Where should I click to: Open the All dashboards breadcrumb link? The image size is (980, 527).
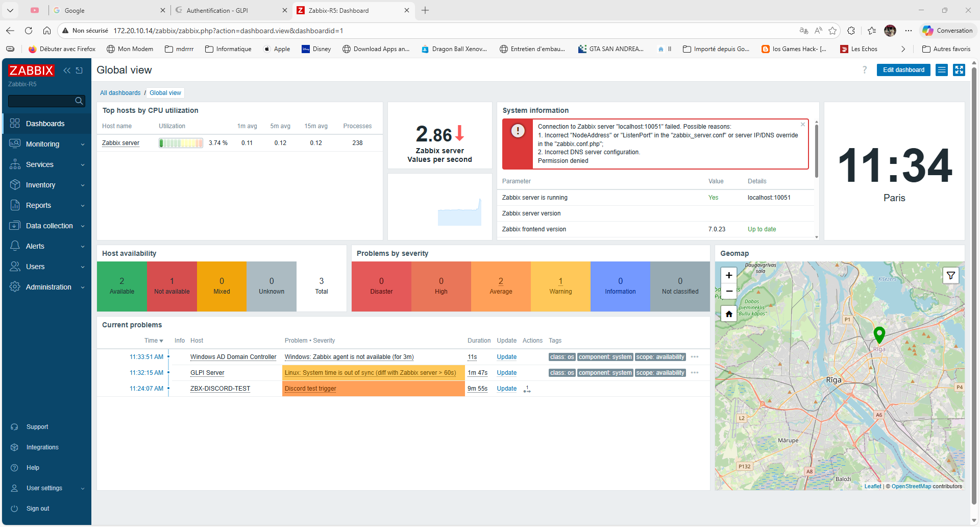click(x=120, y=92)
